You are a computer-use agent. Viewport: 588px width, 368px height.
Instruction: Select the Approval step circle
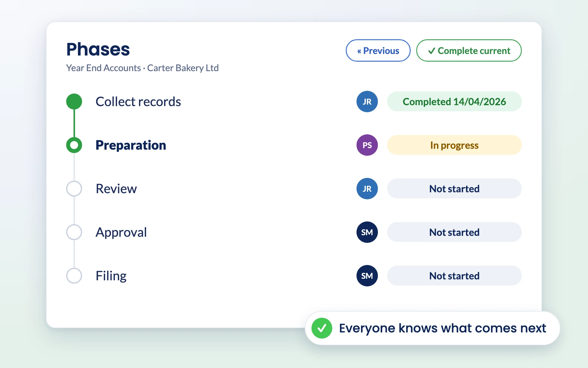tap(74, 232)
